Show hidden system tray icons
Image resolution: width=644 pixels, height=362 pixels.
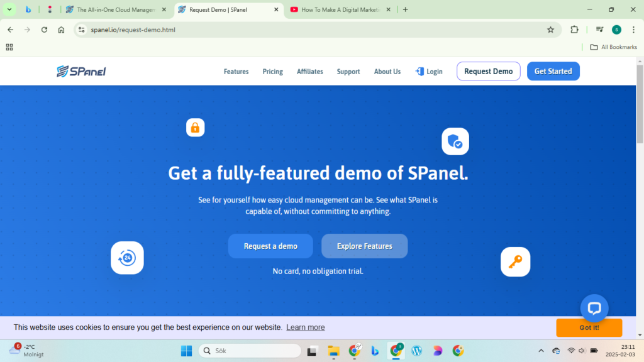pos(541,351)
